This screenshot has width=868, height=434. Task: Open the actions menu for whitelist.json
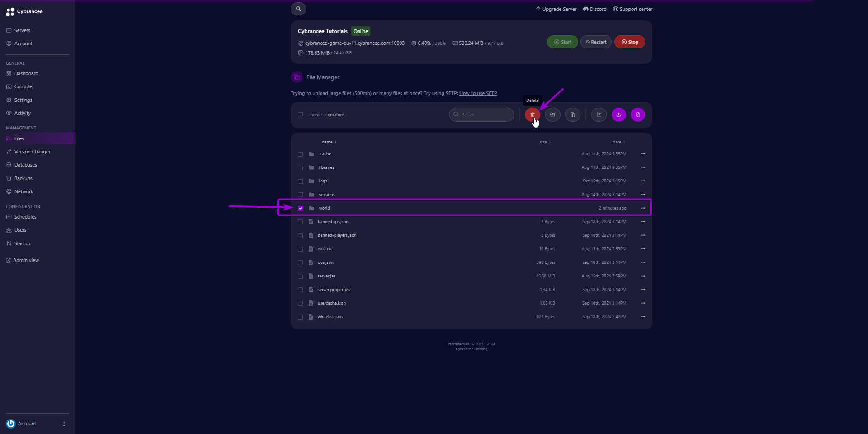tap(643, 316)
